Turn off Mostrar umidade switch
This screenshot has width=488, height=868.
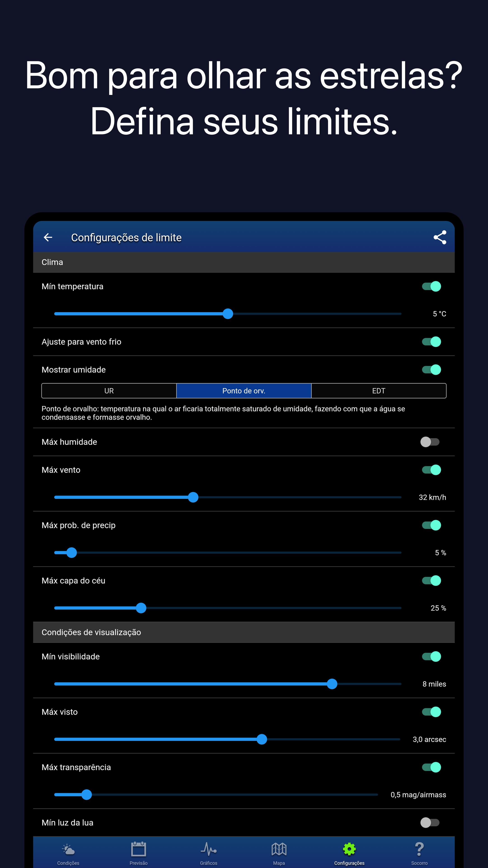click(432, 370)
